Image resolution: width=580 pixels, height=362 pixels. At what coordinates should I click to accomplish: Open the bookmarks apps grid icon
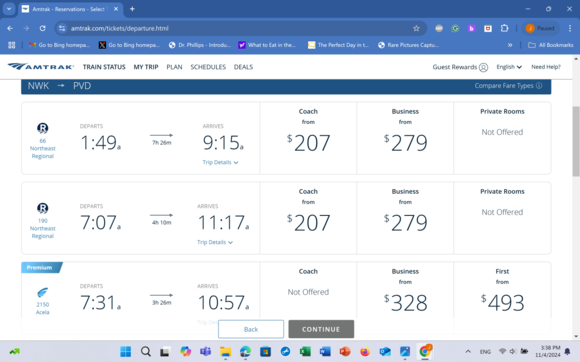(11, 45)
